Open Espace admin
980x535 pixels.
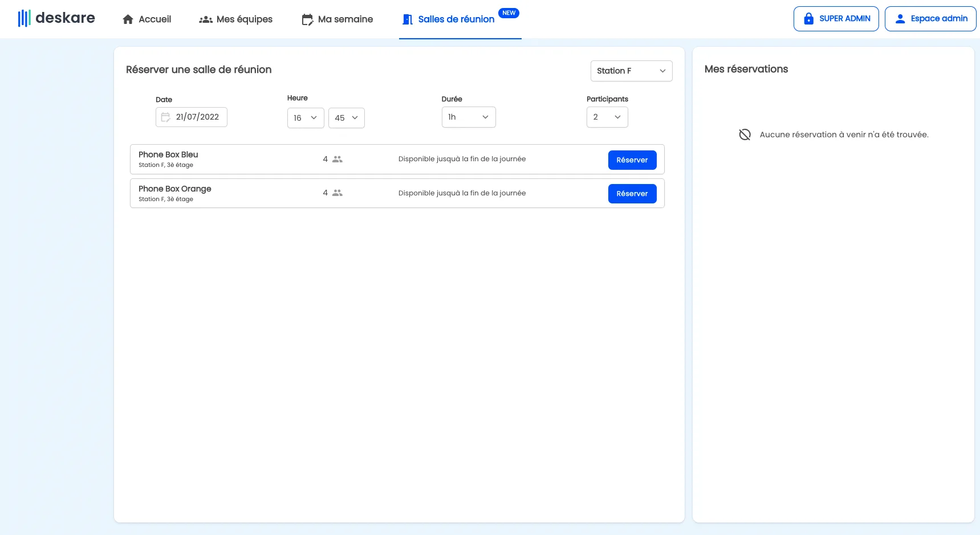pos(930,19)
